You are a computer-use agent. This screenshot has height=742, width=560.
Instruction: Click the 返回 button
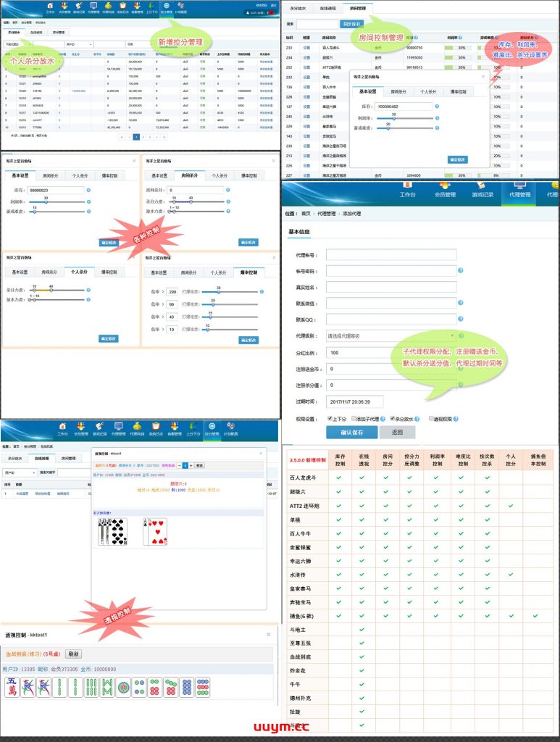[397, 433]
